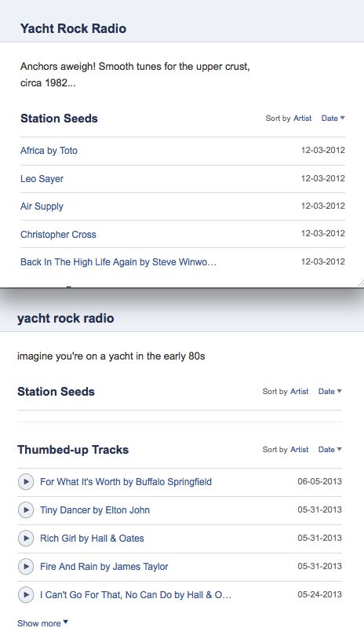Play I Can't Go For That track
The image size is (364, 639).
(26, 594)
